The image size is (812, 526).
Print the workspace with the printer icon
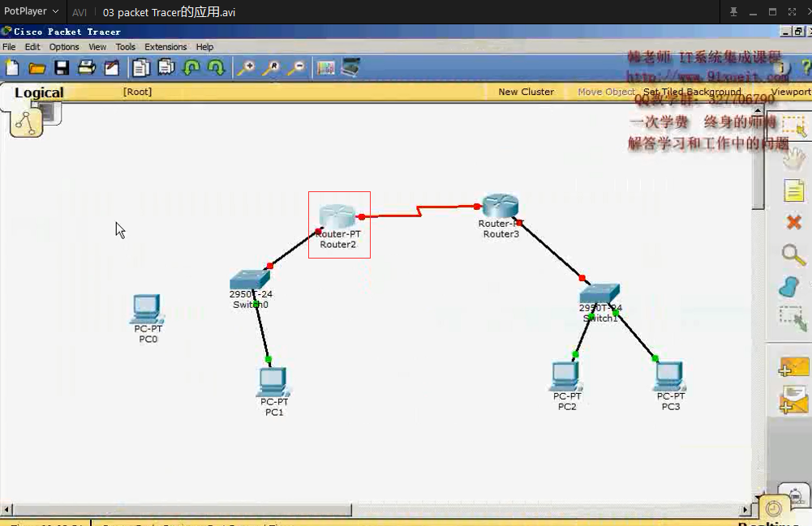click(87, 68)
